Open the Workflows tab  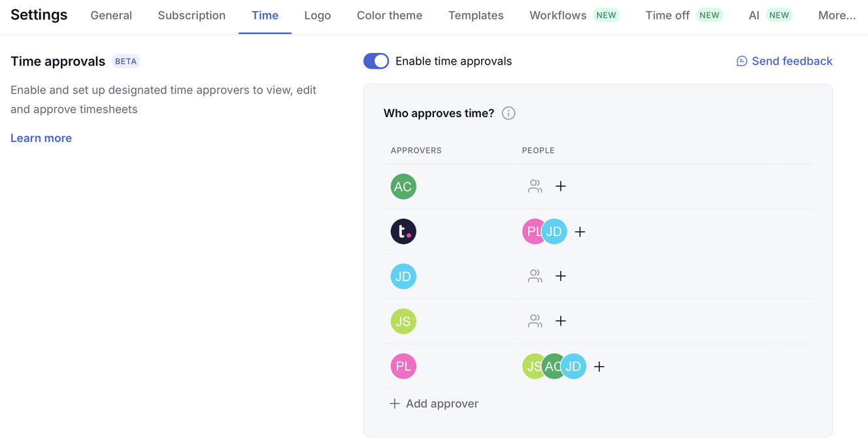(x=558, y=15)
